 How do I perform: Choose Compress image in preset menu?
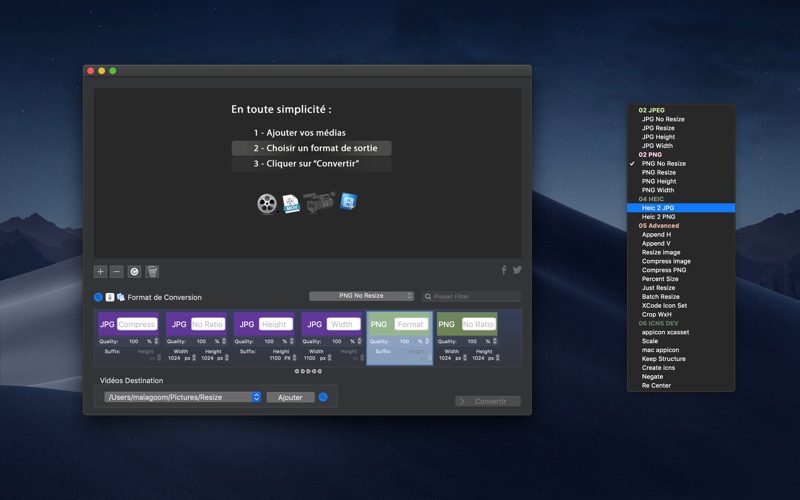681,261
